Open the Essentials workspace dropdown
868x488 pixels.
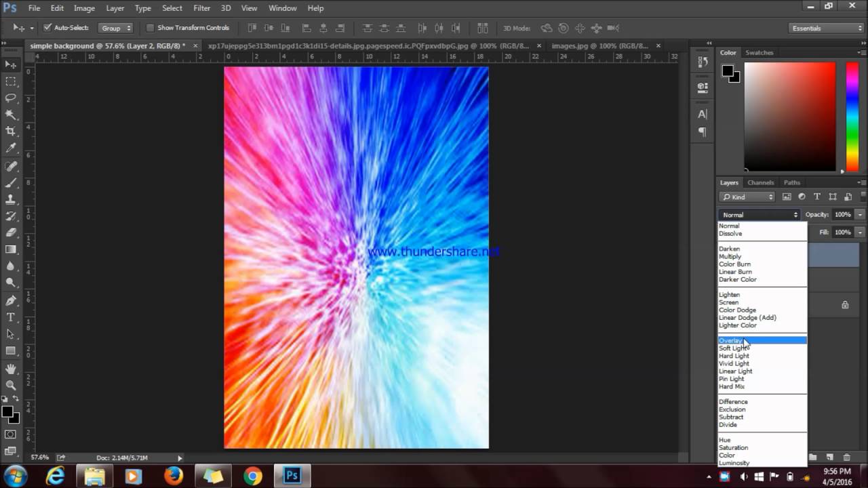click(x=826, y=28)
